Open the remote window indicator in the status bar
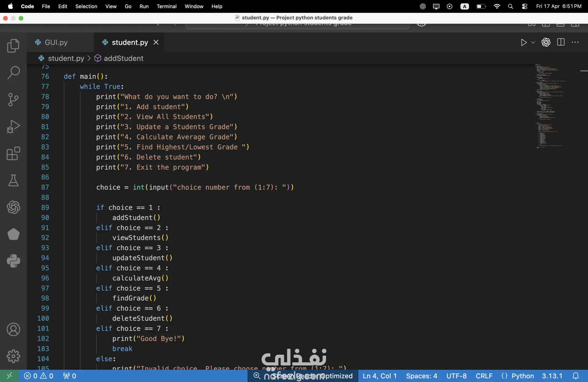Screen dimensions: 588x382 pyautogui.click(x=9, y=376)
